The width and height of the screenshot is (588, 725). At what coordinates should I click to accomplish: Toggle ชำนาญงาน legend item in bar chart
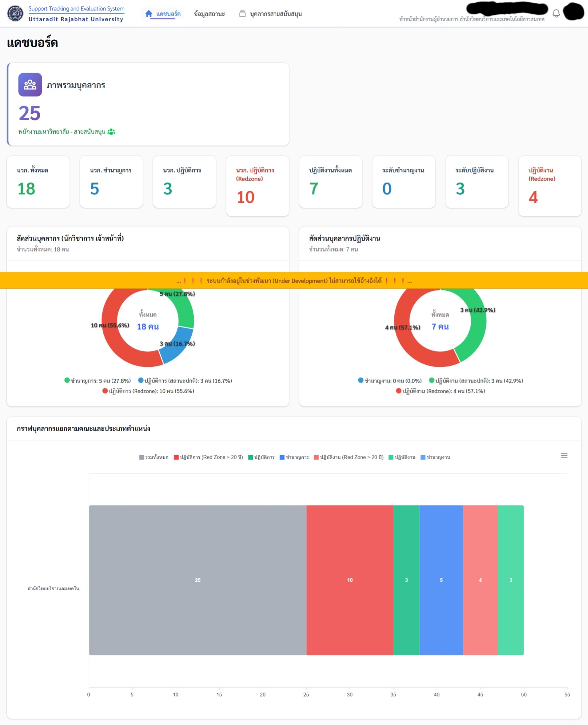click(435, 457)
